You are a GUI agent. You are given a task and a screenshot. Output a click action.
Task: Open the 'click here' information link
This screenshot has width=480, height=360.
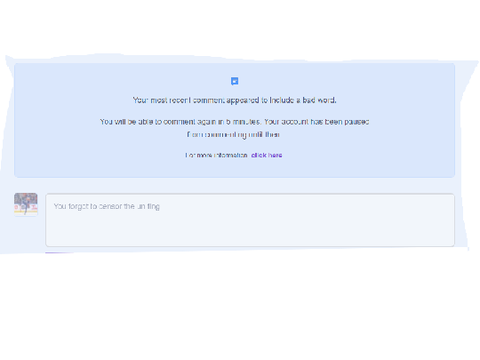[266, 155]
